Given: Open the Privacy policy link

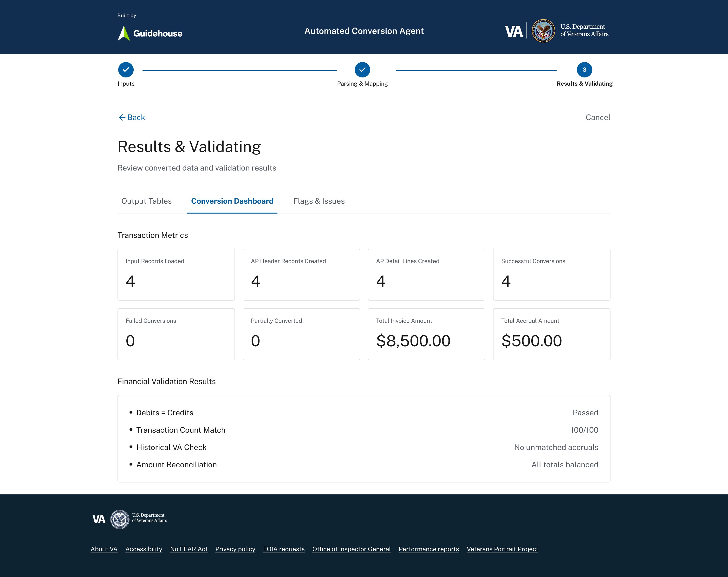Looking at the screenshot, I should click(x=235, y=549).
